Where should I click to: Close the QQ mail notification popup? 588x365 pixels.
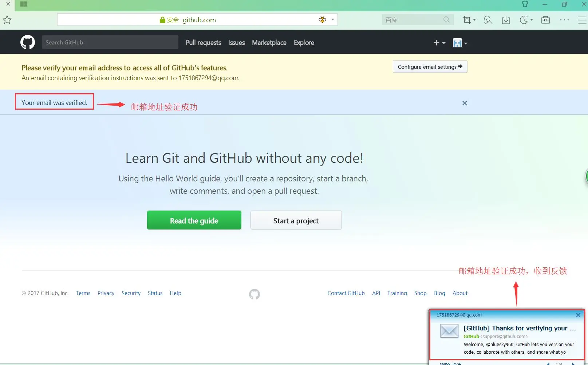pyautogui.click(x=578, y=315)
